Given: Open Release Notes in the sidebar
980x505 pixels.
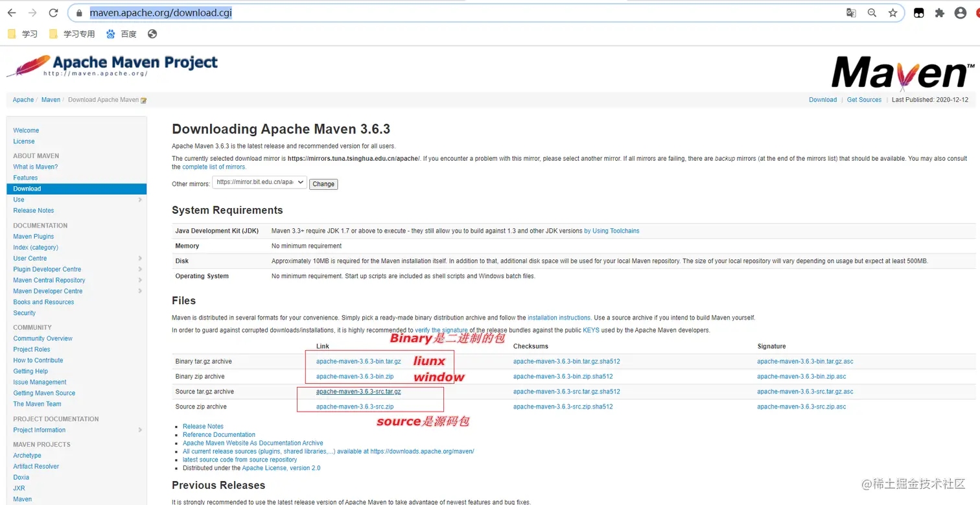Looking at the screenshot, I should tap(34, 211).
